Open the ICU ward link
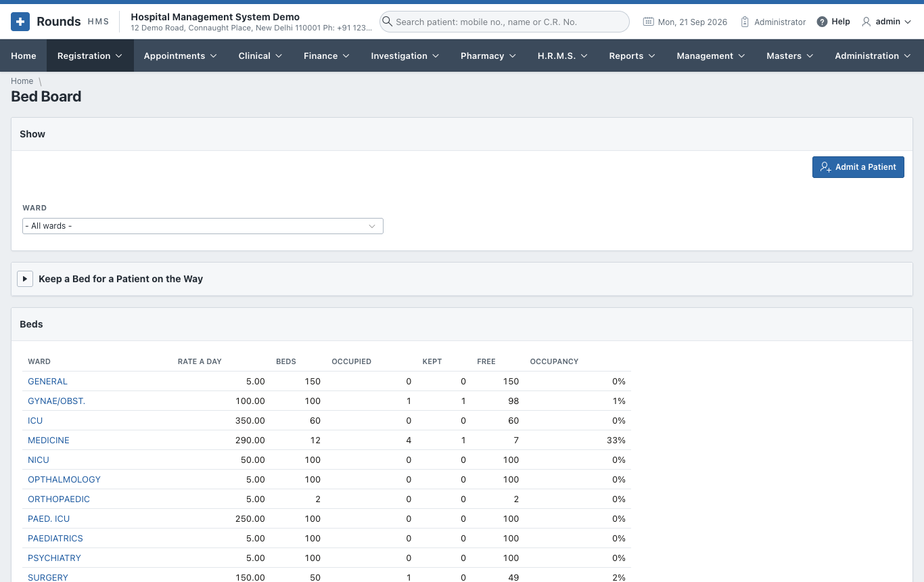 pos(35,421)
